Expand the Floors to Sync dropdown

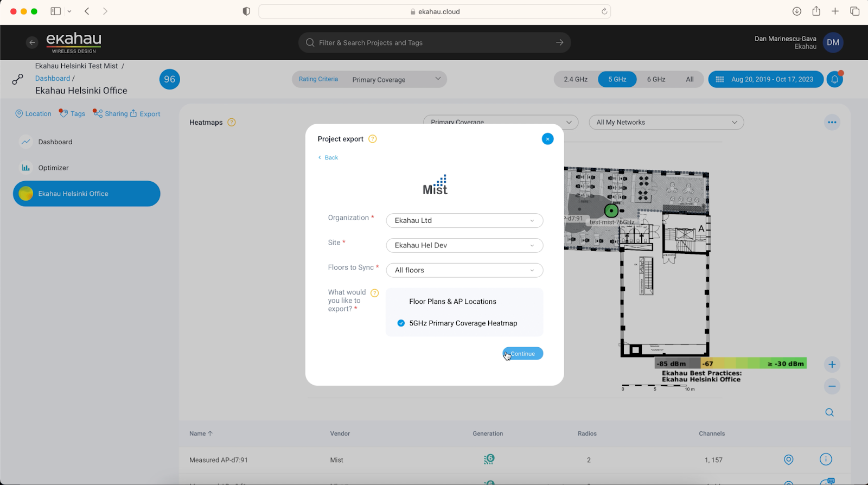click(x=464, y=270)
